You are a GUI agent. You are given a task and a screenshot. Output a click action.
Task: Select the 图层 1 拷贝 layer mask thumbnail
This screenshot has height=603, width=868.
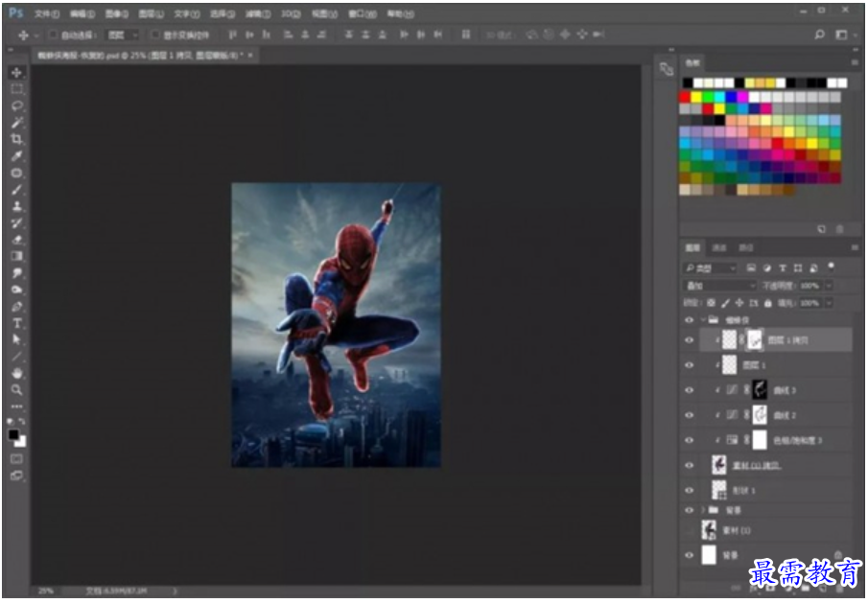[755, 340]
